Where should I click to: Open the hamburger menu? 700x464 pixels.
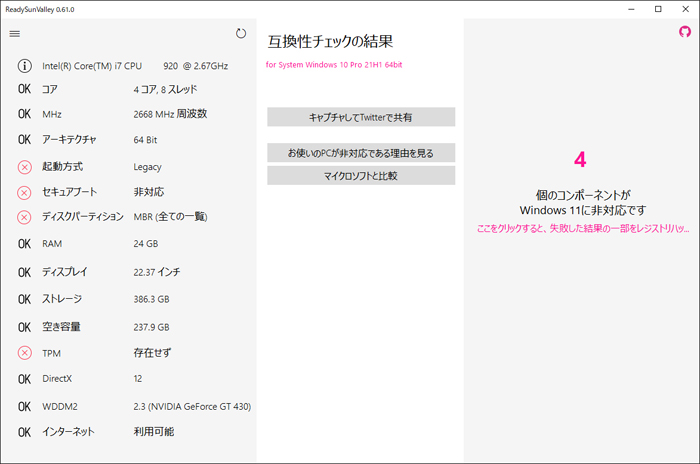[x=15, y=34]
